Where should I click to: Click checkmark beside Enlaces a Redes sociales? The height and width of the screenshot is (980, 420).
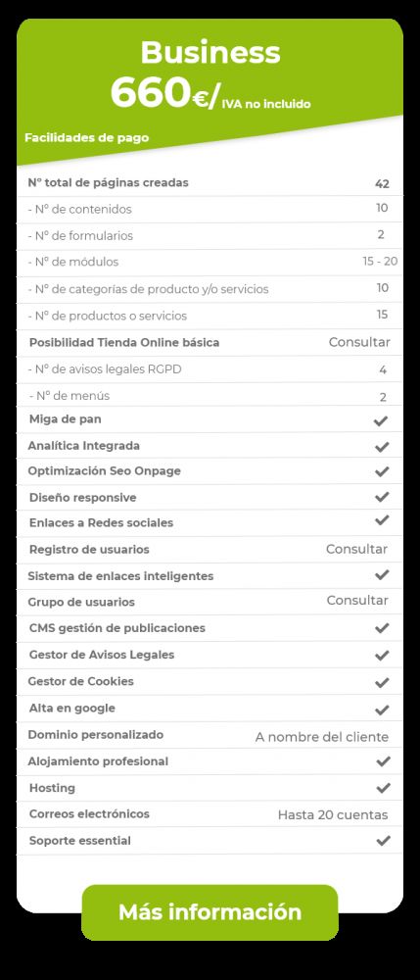382,520
